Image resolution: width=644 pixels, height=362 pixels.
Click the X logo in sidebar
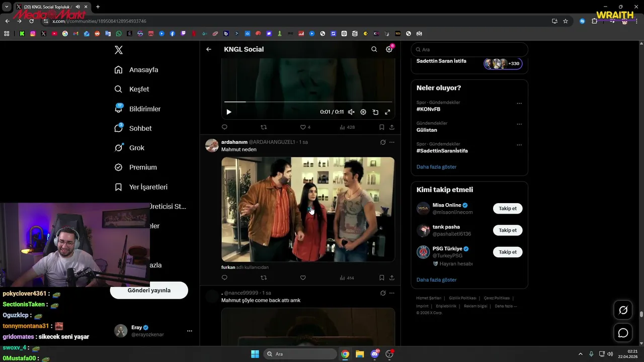(118, 50)
